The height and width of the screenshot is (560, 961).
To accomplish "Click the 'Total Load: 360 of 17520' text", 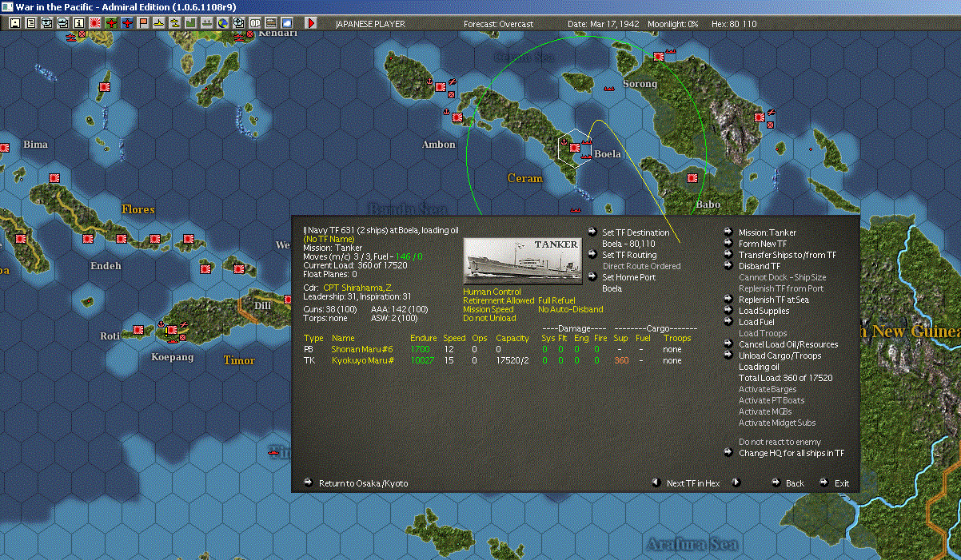I will tap(786, 378).
